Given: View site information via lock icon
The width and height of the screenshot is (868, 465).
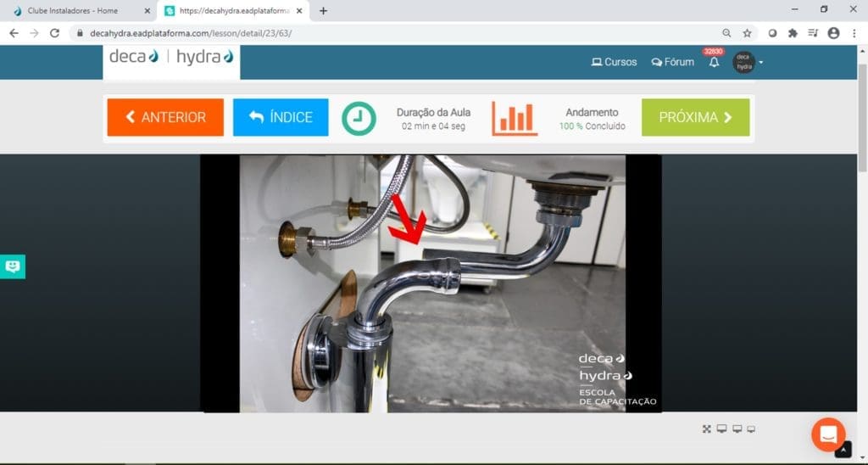Looking at the screenshot, I should point(80,33).
